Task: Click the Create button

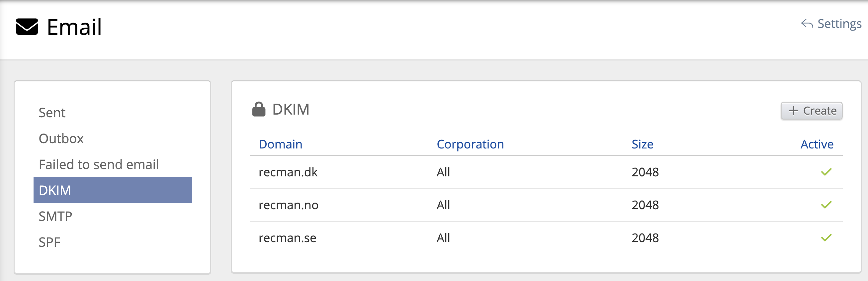Action: click(812, 111)
